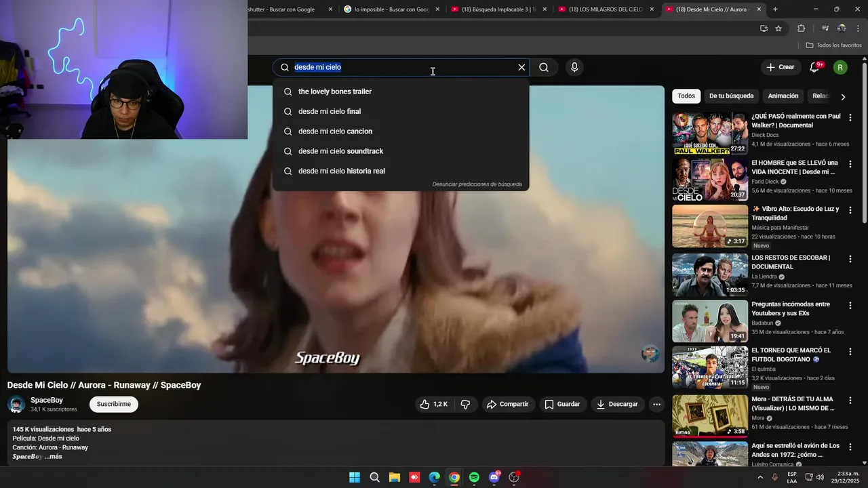Image resolution: width=868 pixels, height=488 pixels.
Task: Open menu for 'Preguntas incómodas' video
Action: [x=850, y=306]
